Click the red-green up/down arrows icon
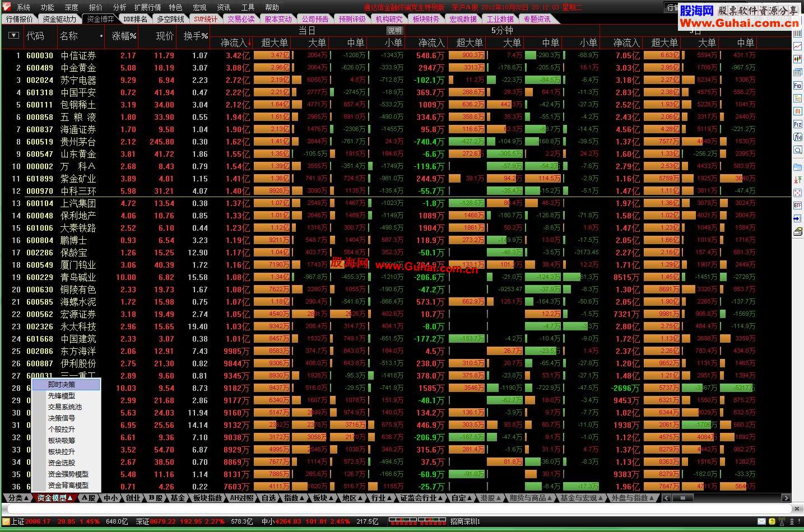Screen dimensions: 804x532 (x=798, y=180)
